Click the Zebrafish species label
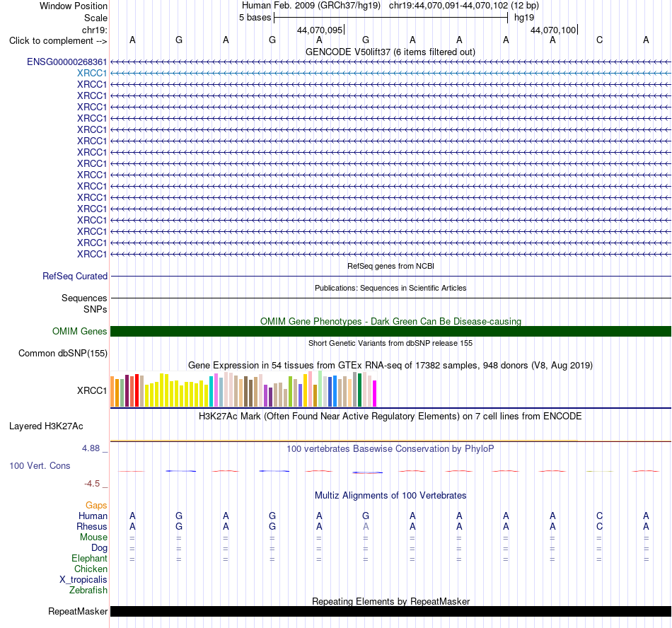 [x=88, y=590]
